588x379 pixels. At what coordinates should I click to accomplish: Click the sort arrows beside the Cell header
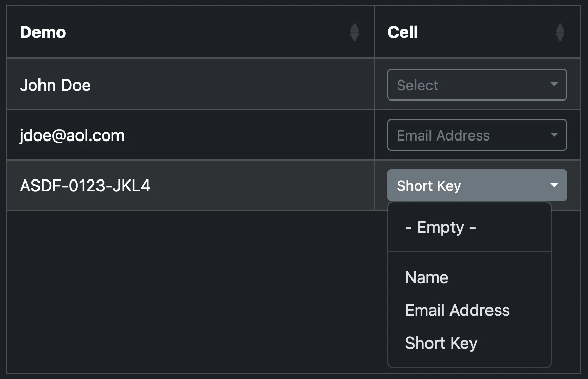(x=560, y=31)
